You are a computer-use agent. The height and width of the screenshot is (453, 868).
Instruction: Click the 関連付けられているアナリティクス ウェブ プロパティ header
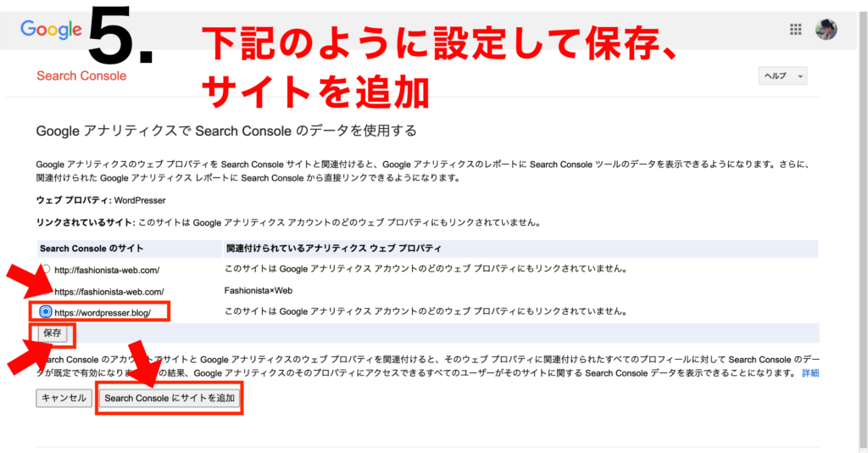[334, 249]
